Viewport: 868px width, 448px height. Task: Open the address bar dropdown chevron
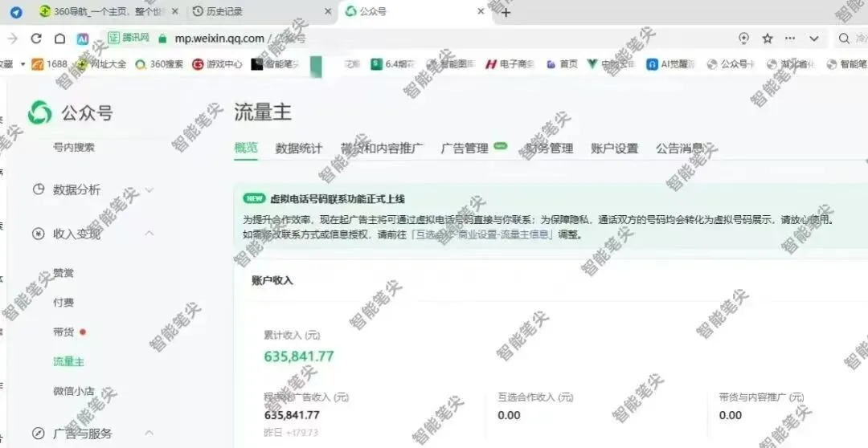(x=813, y=39)
